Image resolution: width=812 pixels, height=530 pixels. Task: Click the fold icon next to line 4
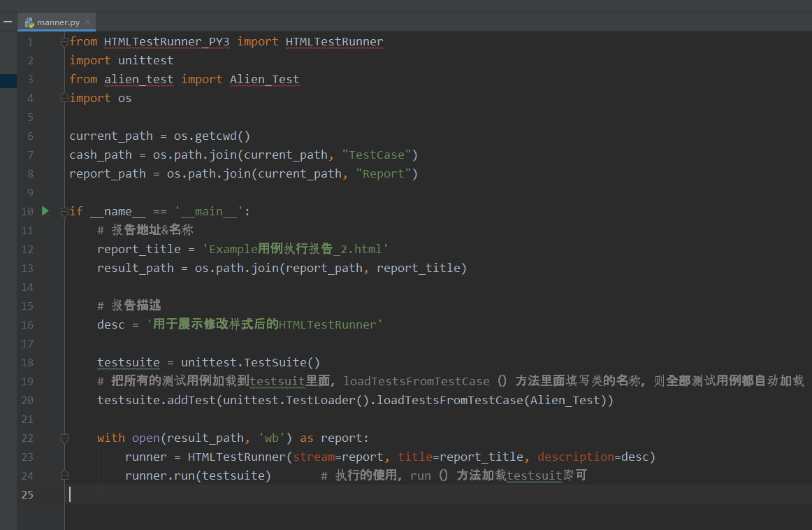(64, 98)
